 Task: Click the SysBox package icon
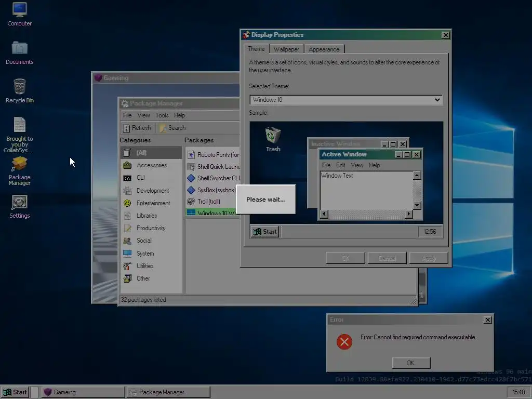[x=191, y=190]
